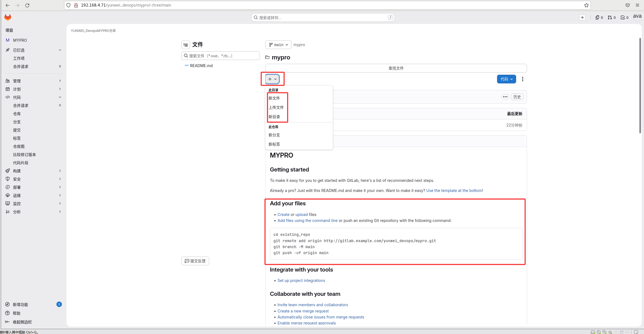Open to-do list counter icon

click(x=624, y=17)
